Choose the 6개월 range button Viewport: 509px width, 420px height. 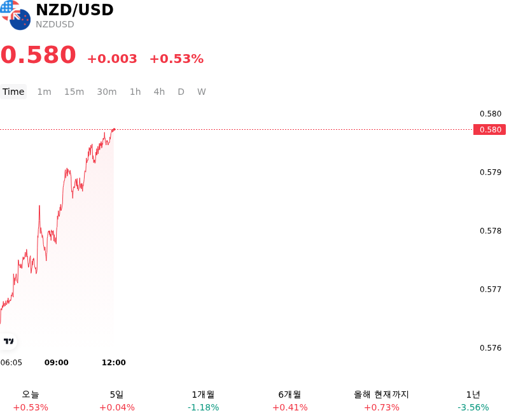[x=290, y=401]
